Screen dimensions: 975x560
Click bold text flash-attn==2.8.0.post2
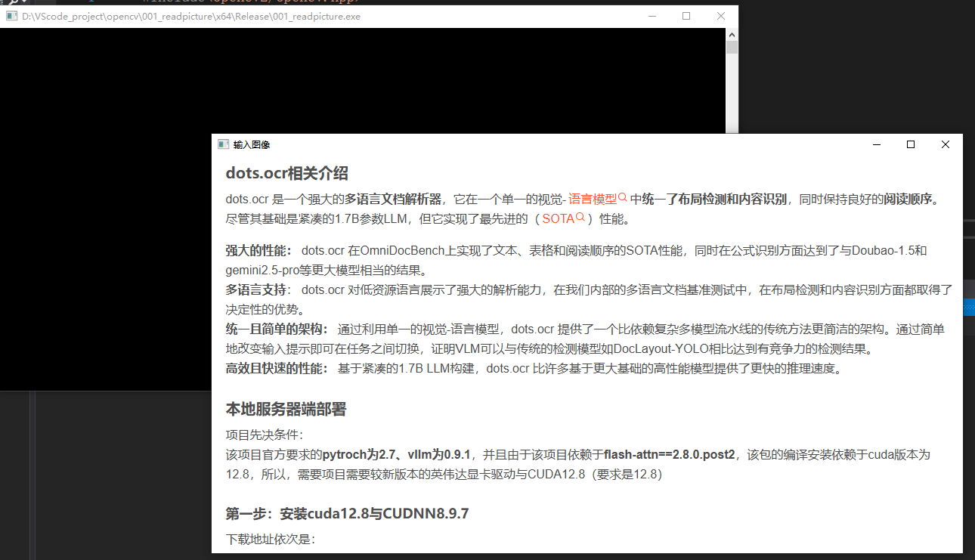[670, 455]
